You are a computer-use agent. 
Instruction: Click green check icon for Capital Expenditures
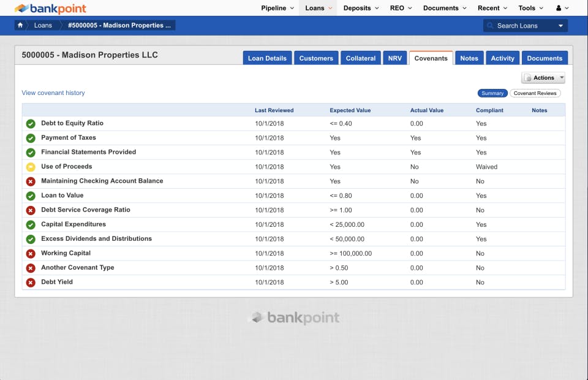pos(31,225)
